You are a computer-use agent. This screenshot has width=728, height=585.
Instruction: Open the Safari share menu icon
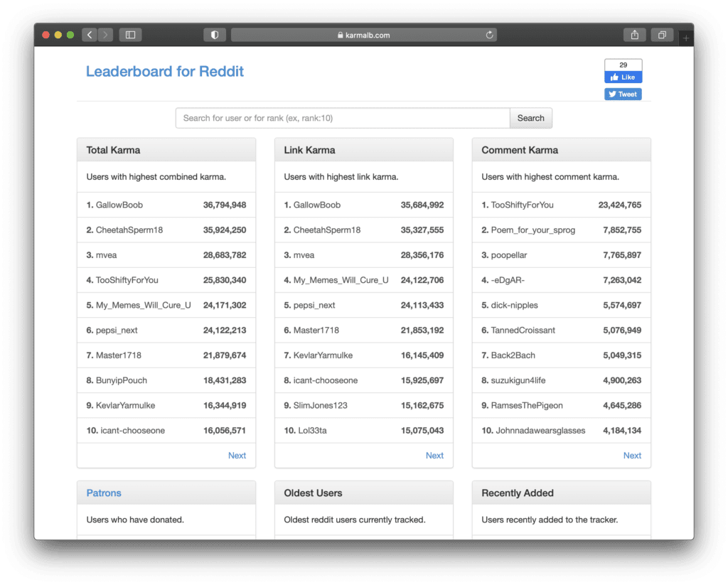[x=634, y=35]
